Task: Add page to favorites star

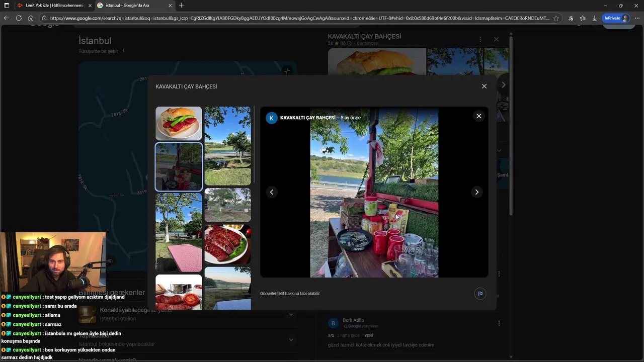Action: [x=556, y=18]
